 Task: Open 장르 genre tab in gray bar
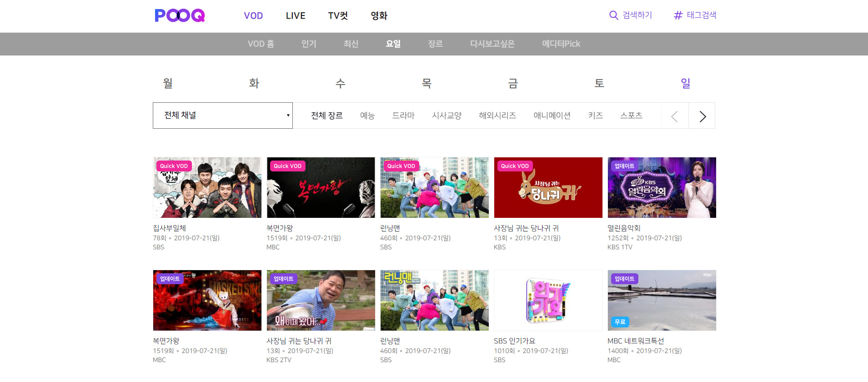point(435,44)
